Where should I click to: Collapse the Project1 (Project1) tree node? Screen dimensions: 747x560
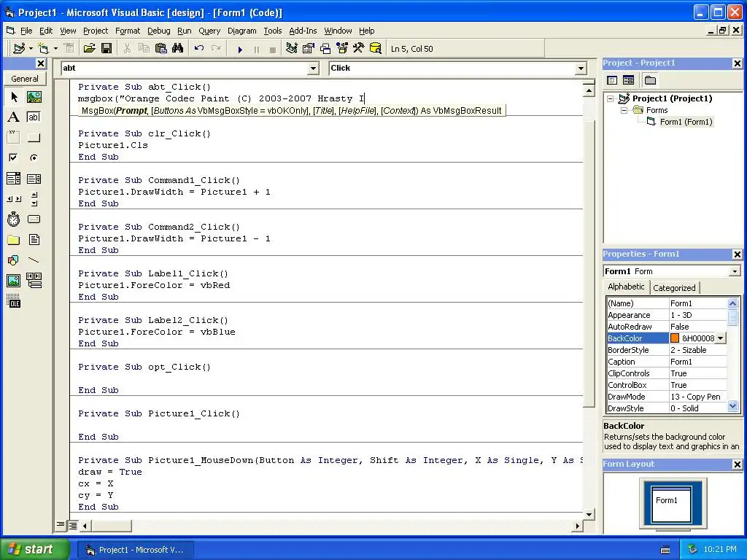tap(610, 98)
